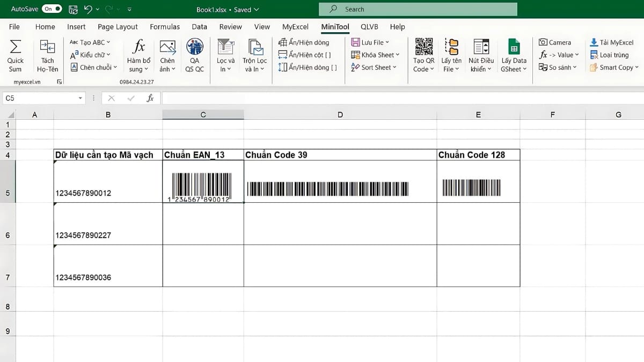Click the QA QS QC globe icon
Viewport: 644px width, 362px height.
click(194, 47)
